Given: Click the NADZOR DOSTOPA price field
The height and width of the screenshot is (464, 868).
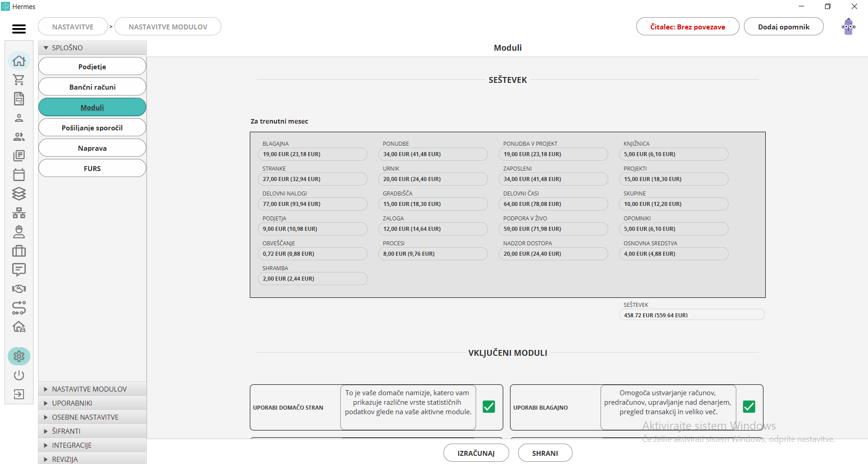Looking at the screenshot, I should (553, 254).
